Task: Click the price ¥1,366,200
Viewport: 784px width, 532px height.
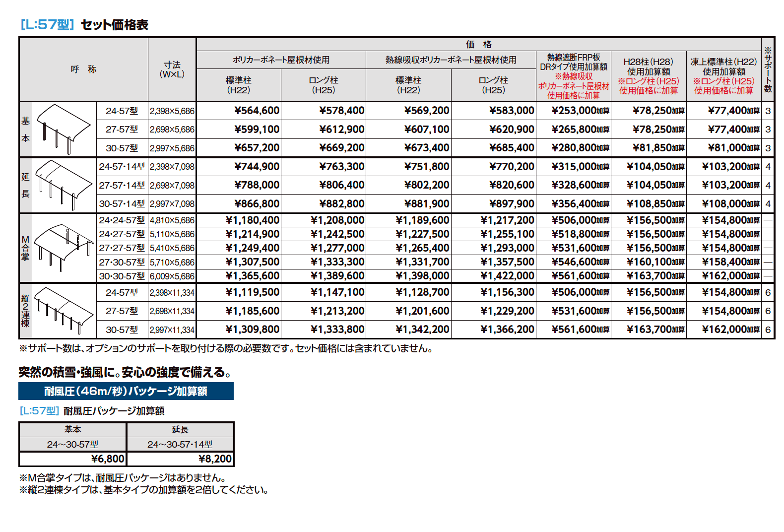Action: (507, 330)
